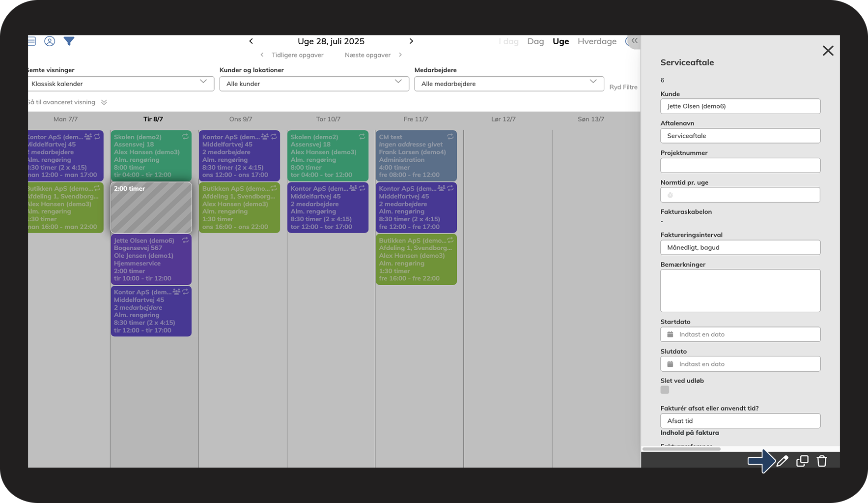
Task: Click the Fre 11/7 day header
Action: click(x=416, y=119)
